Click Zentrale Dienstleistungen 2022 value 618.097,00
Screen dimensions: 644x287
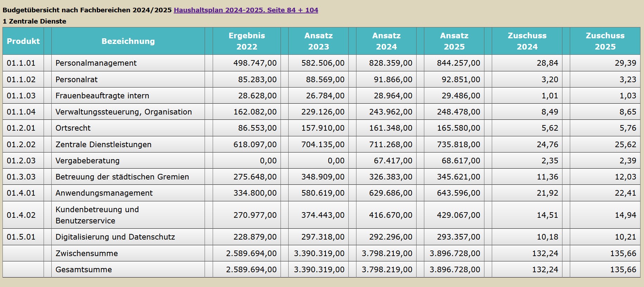point(255,144)
